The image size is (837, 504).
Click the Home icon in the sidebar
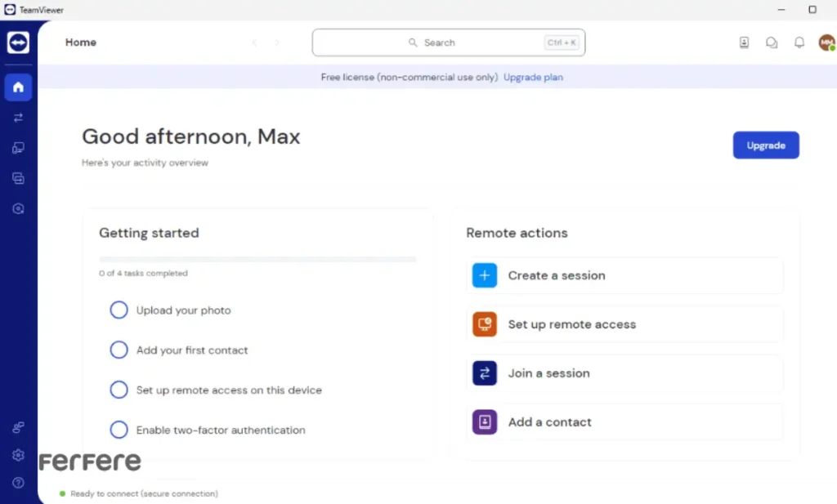coord(18,87)
